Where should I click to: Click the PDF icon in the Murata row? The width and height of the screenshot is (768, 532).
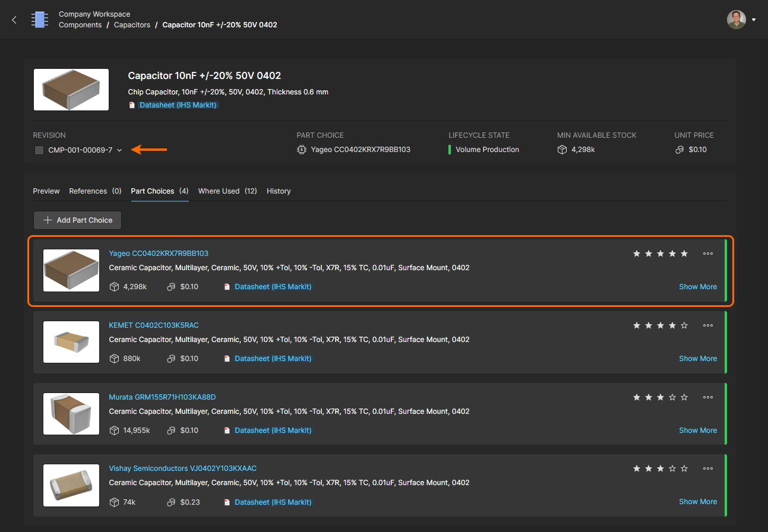click(x=227, y=430)
